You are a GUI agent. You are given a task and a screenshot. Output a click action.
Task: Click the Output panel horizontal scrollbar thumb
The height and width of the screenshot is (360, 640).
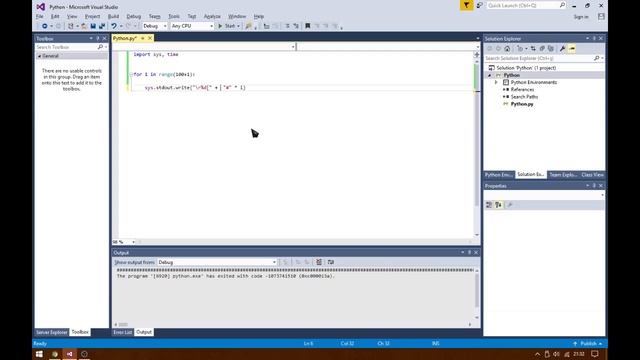click(123, 324)
